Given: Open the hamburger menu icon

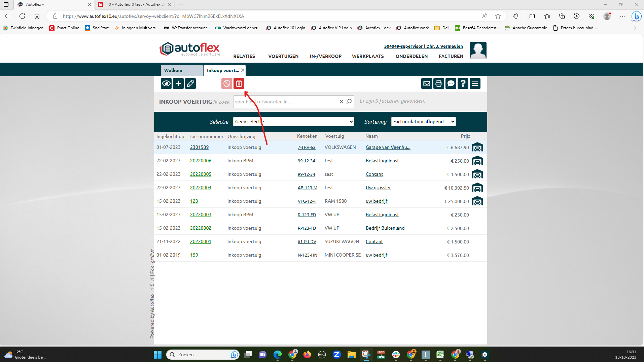Looking at the screenshot, I should click(x=475, y=84).
